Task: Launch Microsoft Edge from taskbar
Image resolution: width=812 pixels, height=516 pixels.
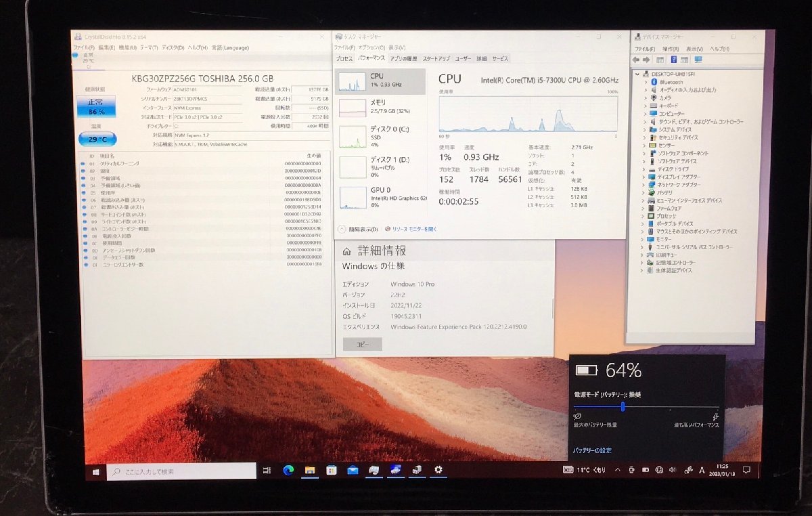Action: [x=288, y=470]
